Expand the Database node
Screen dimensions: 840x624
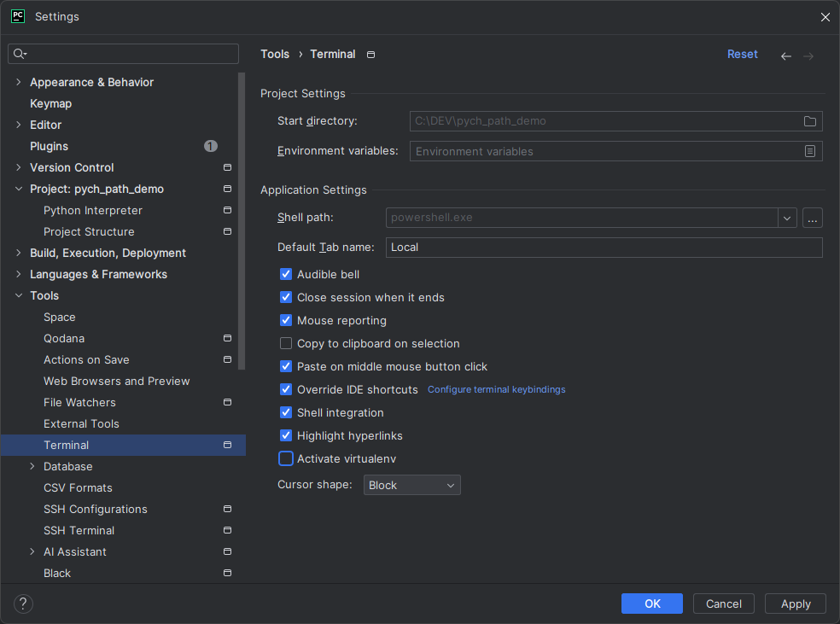pyautogui.click(x=32, y=467)
